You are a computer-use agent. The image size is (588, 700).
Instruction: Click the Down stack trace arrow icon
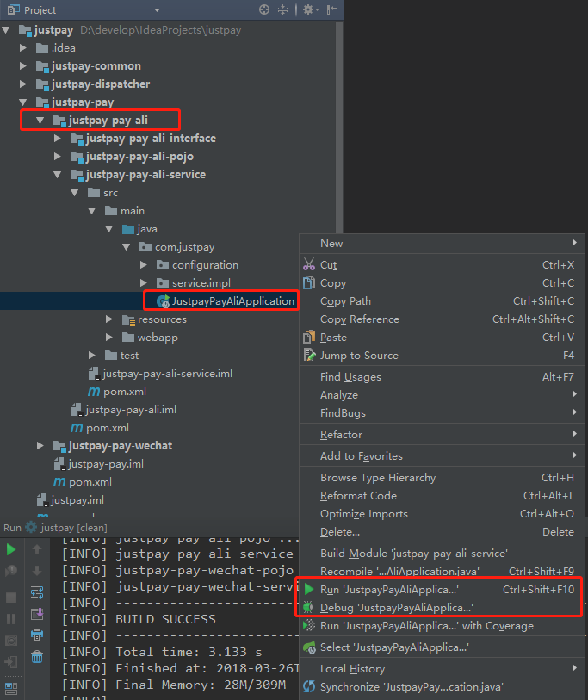click(x=37, y=571)
